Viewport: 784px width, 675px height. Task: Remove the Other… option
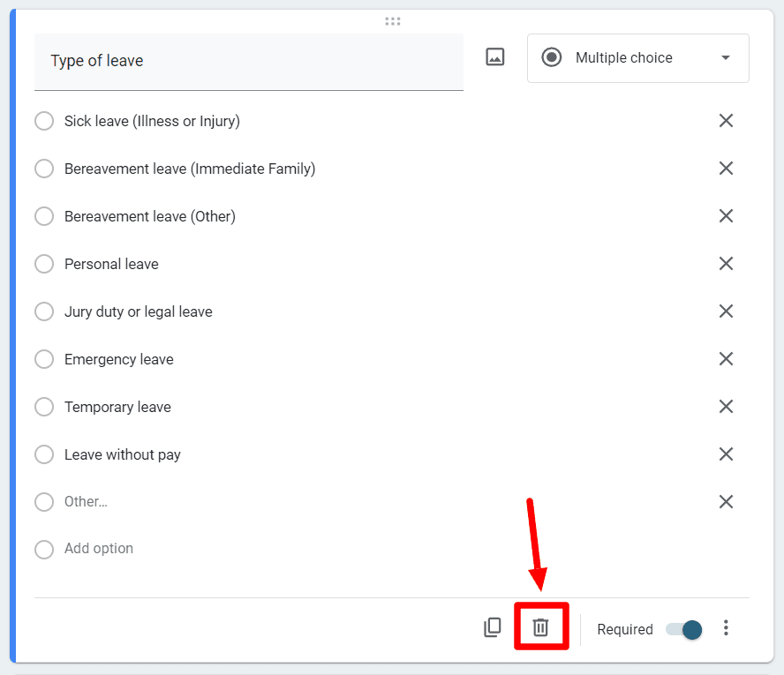click(726, 502)
